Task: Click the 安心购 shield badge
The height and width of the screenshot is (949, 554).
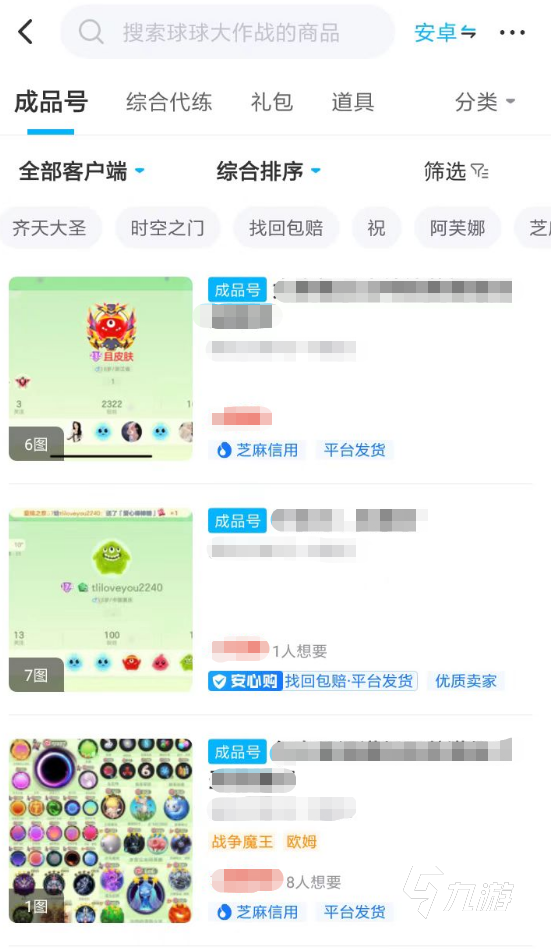Action: [x=245, y=681]
